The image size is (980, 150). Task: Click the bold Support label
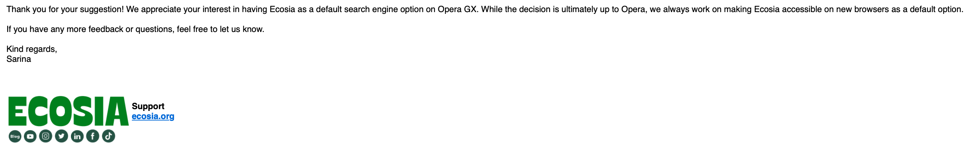(148, 106)
